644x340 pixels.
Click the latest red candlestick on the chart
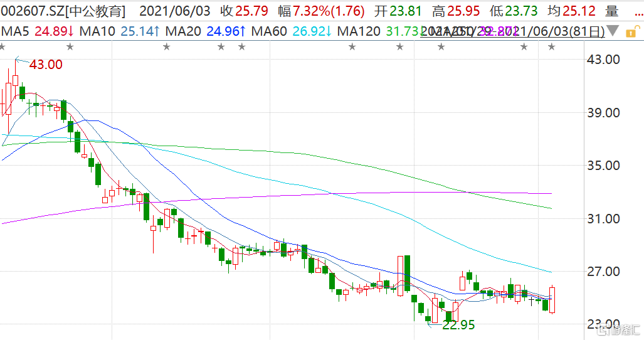click(552, 300)
